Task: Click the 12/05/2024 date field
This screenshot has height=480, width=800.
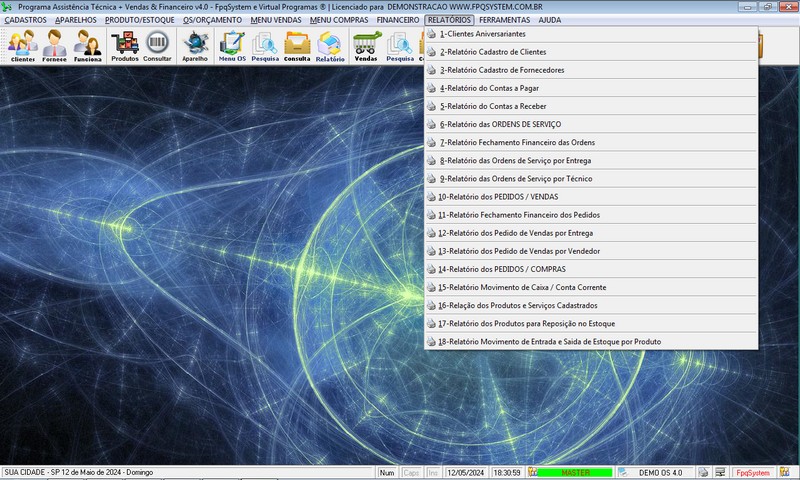Action: tap(465, 473)
